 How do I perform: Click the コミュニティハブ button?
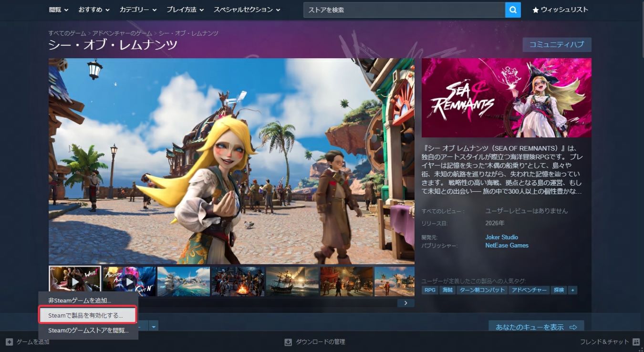coord(557,45)
